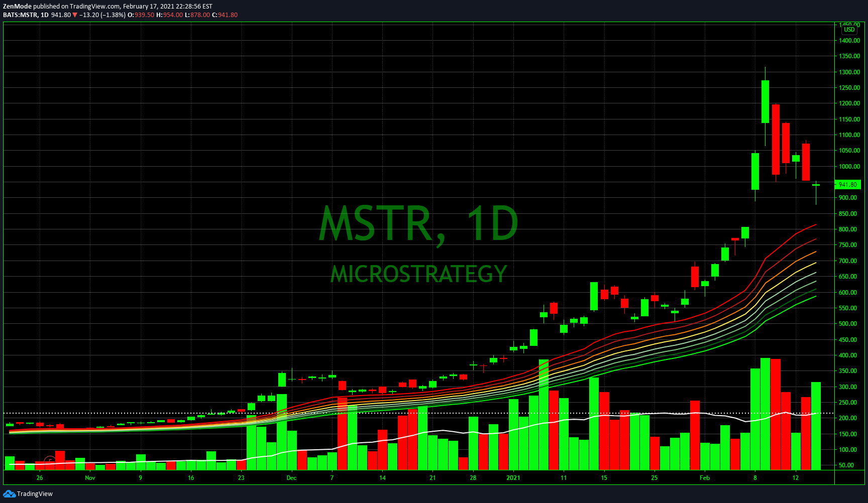Click the 250.00 price axis label
This screenshot has width=868, height=503.
[848, 403]
